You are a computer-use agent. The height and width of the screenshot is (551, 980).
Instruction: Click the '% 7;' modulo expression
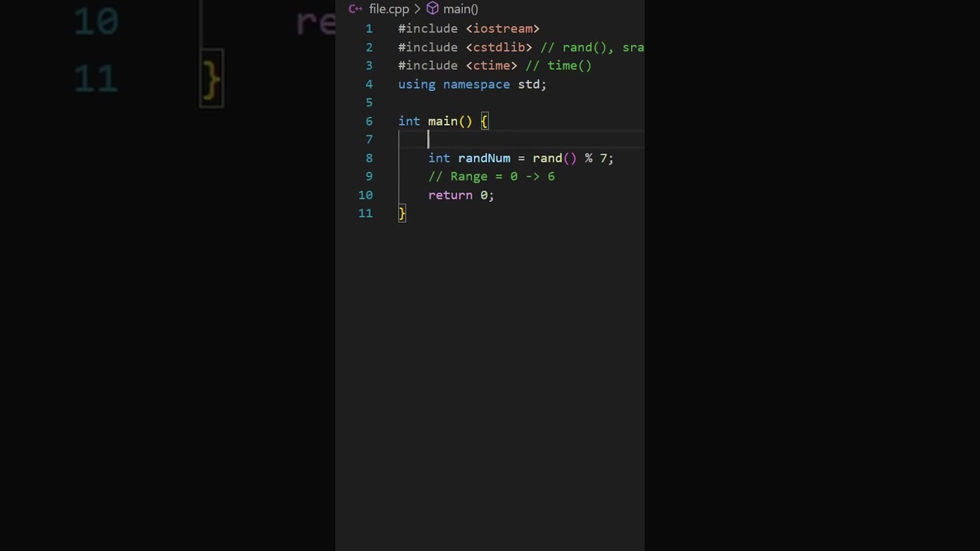tap(599, 158)
